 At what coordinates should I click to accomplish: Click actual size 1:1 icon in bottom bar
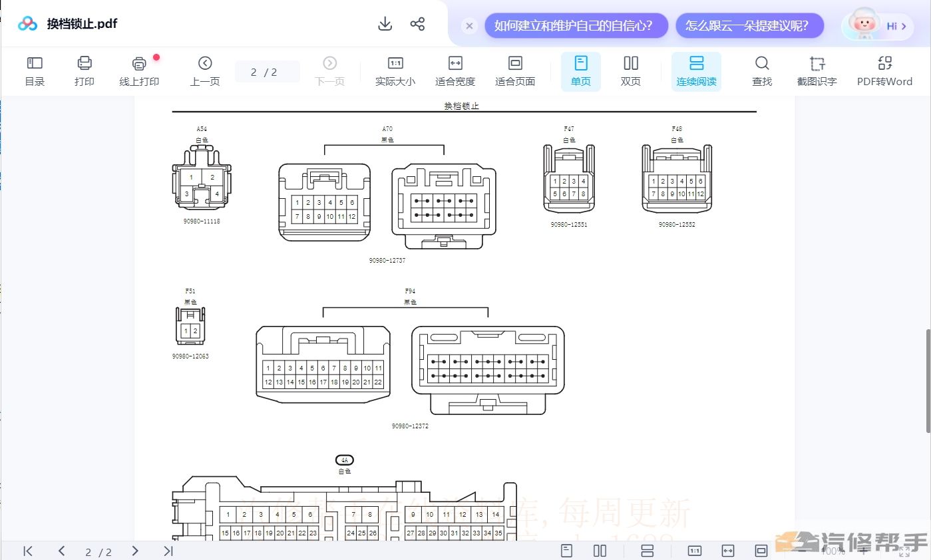click(695, 551)
